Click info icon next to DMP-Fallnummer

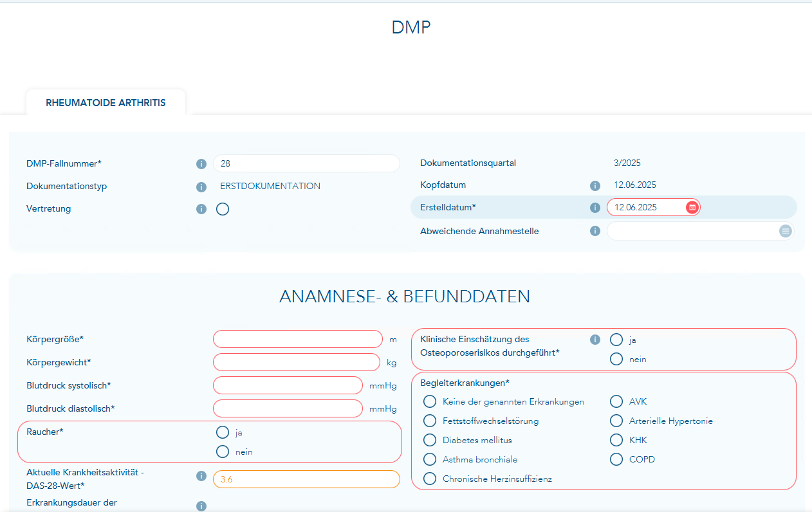(201, 164)
